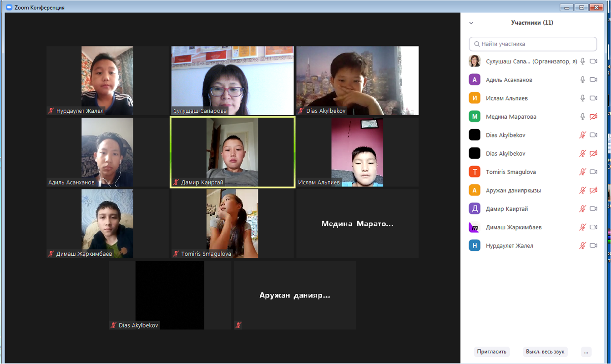Viewport: 611px width, 364px height.
Task: Select Медина Маратова in participants list
Action: (x=511, y=117)
